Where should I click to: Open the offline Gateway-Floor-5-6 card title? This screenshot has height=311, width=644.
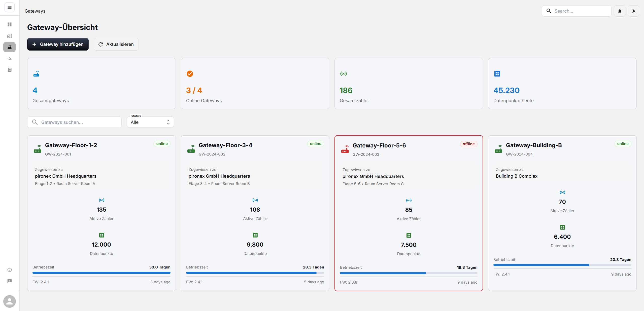[379, 145]
